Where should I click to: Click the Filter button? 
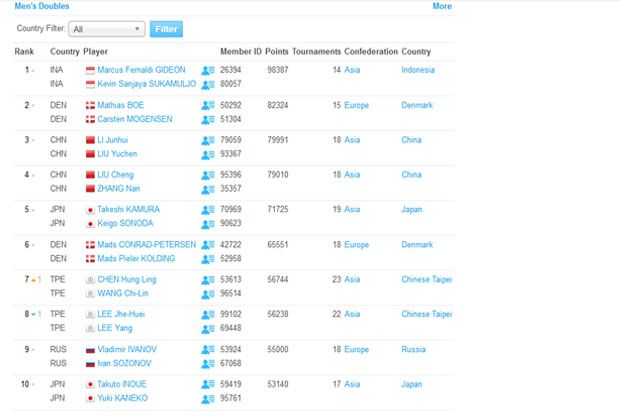tap(166, 29)
